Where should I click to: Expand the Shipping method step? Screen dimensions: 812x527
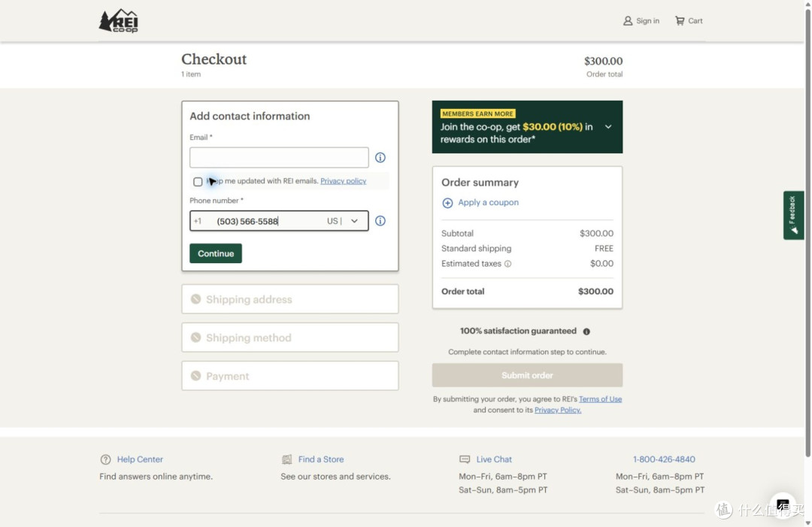pos(290,338)
